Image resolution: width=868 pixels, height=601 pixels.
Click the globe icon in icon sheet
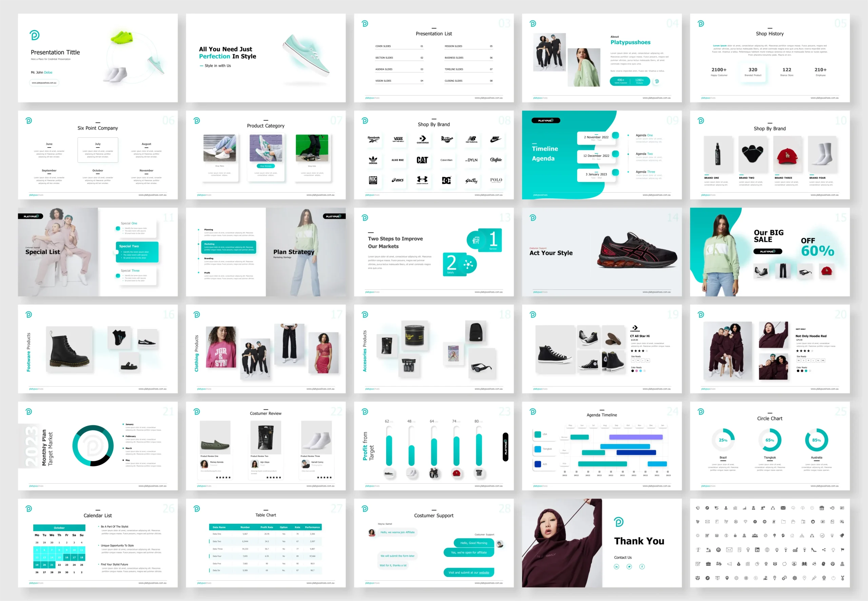[x=767, y=550]
